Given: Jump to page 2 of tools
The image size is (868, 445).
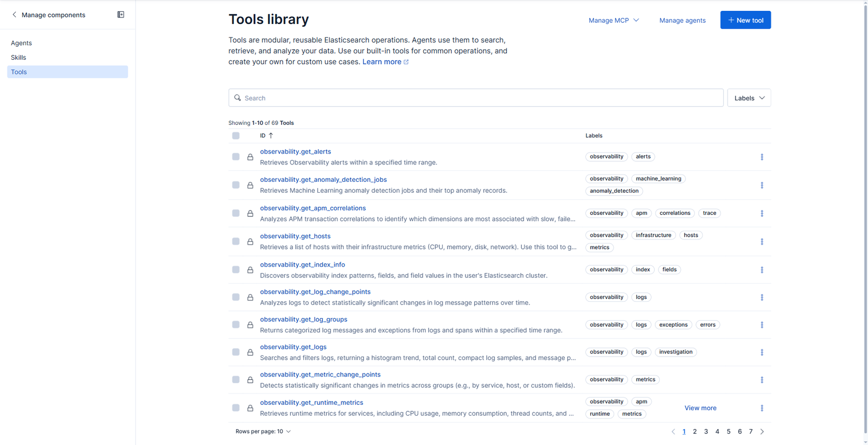Looking at the screenshot, I should [695, 431].
